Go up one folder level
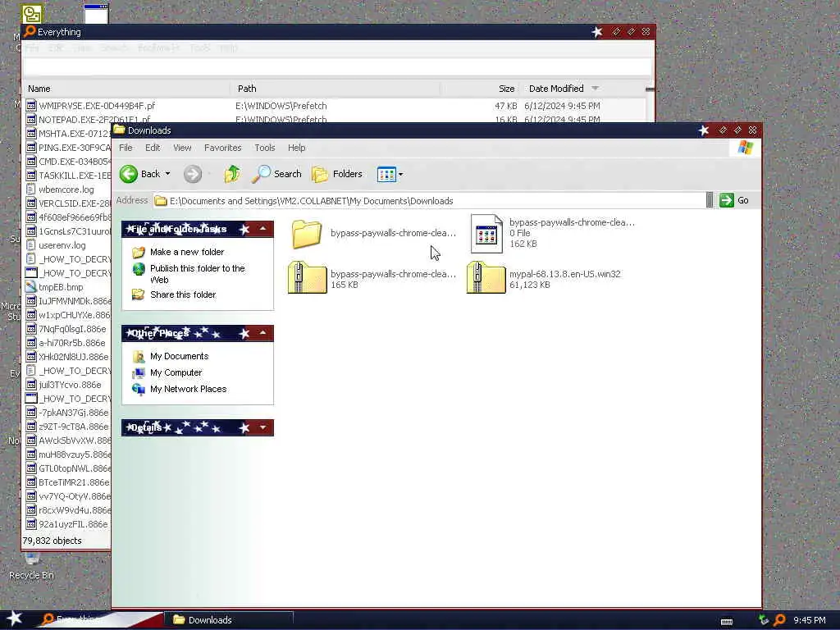Screen dimensions: 840x630 232,174
